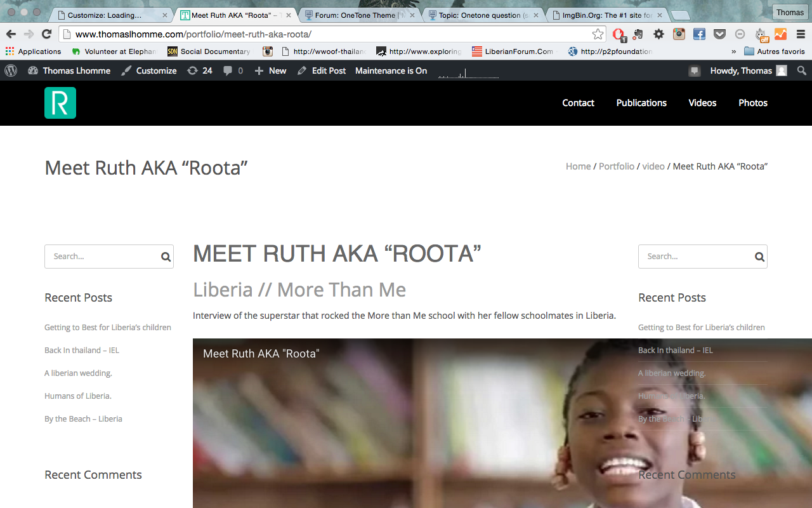Open the orange analytics chart extension
Image resolution: width=812 pixels, height=508 pixels.
[x=780, y=34]
